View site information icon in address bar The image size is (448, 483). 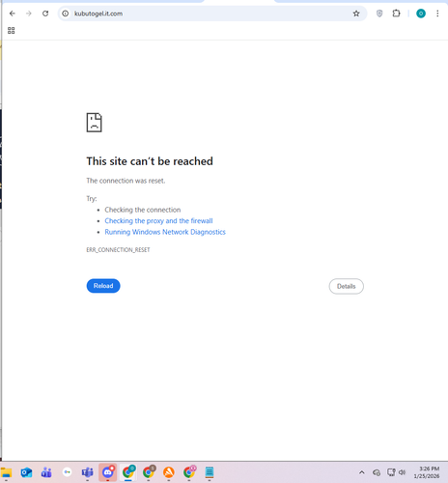point(66,14)
